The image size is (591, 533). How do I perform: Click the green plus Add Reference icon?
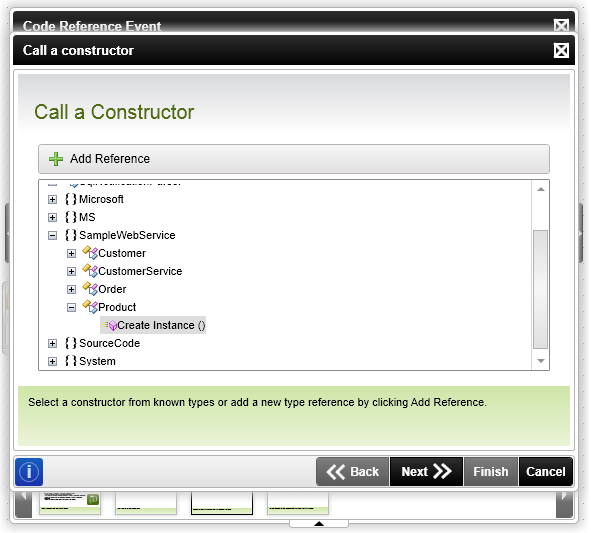pos(56,159)
